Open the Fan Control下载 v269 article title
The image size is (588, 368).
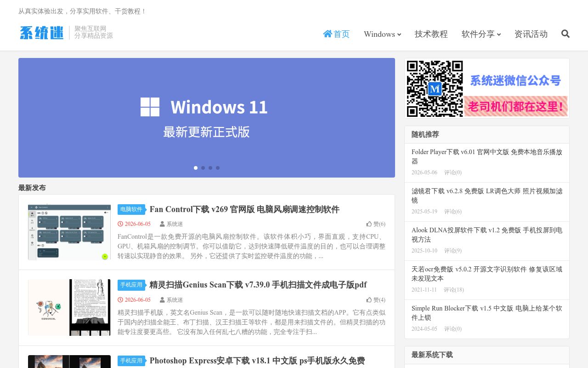(244, 209)
